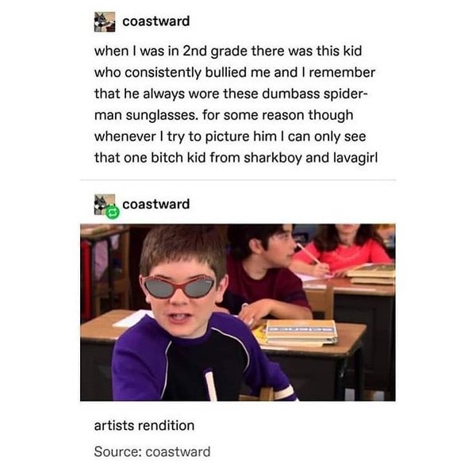Click the purple sweater sleeve in the photo
The image size is (476, 476).
point(136,361)
